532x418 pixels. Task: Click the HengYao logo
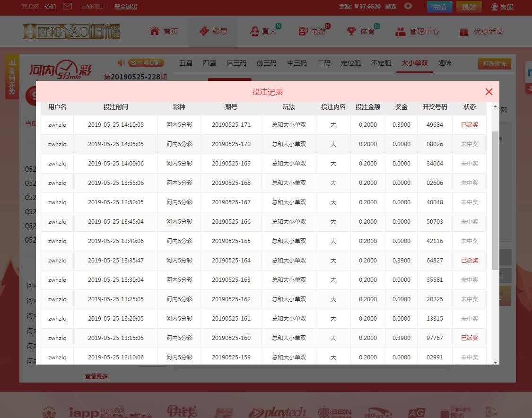point(71,32)
